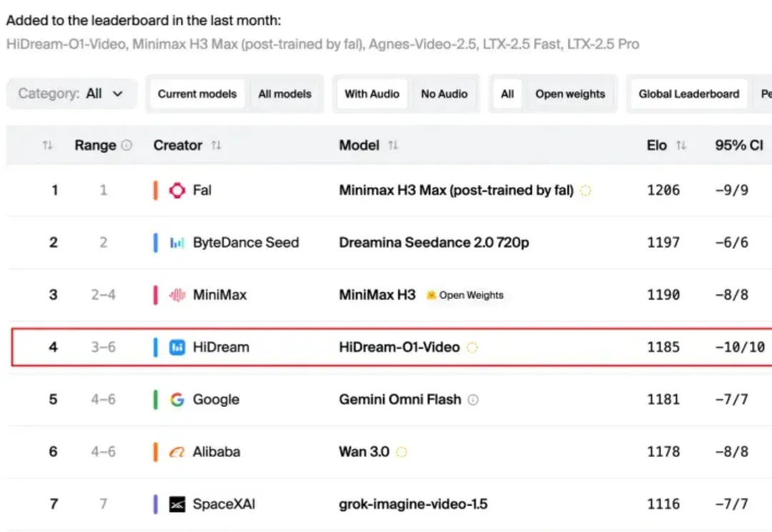Toggle the No Audio filter
772x532 pixels.
(444, 94)
